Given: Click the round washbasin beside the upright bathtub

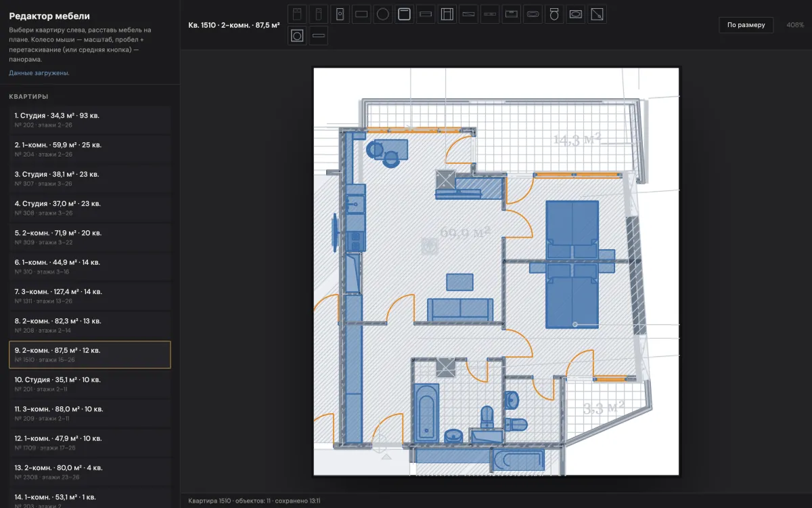Looking at the screenshot, I should 453,436.
